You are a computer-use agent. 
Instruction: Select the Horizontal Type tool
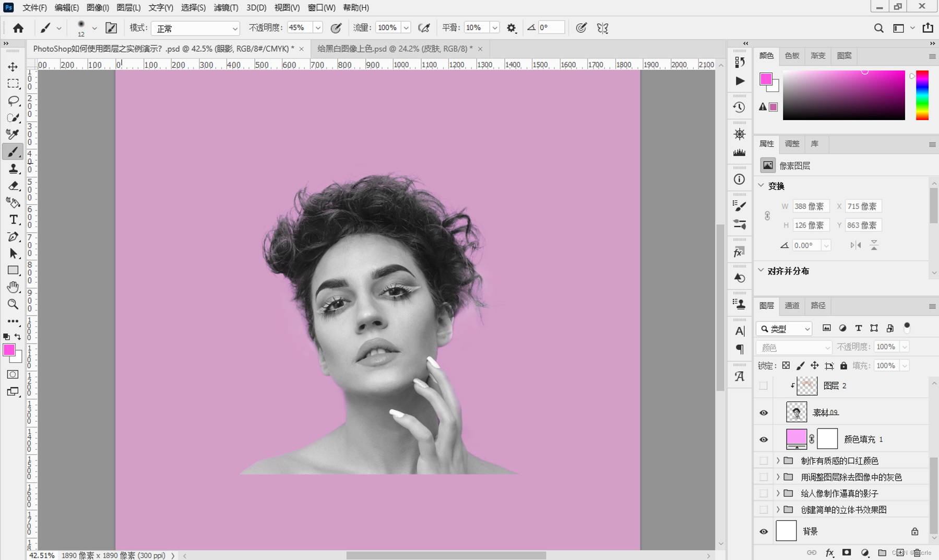pos(13,220)
